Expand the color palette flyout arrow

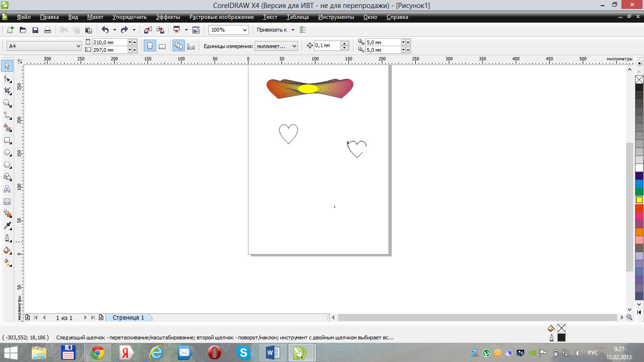(639, 63)
